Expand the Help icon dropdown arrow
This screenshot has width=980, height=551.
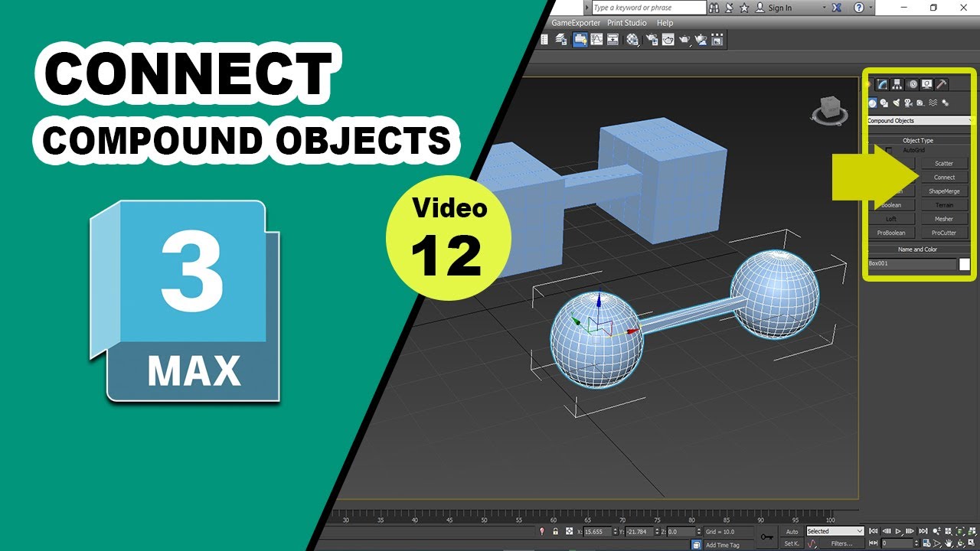pyautogui.click(x=871, y=8)
